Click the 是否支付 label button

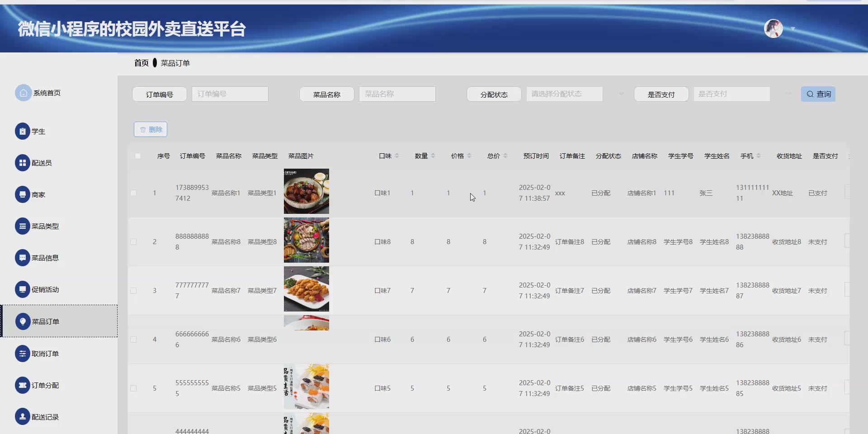click(x=661, y=94)
